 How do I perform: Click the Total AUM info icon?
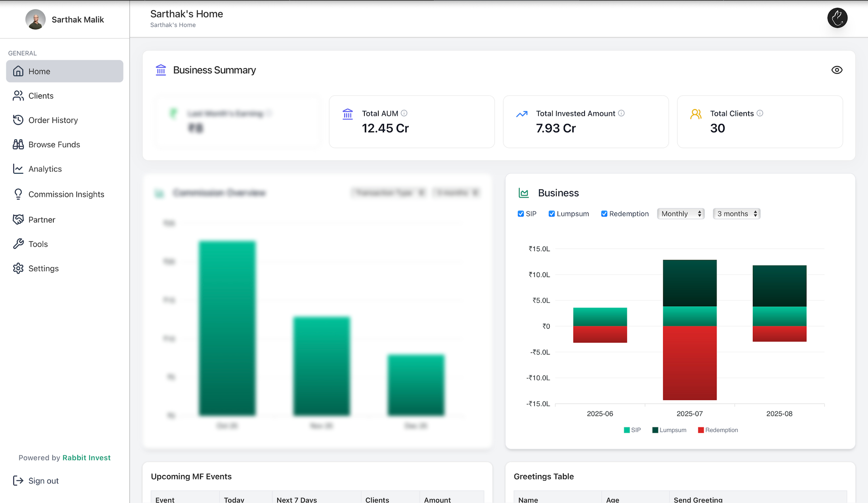(x=405, y=113)
